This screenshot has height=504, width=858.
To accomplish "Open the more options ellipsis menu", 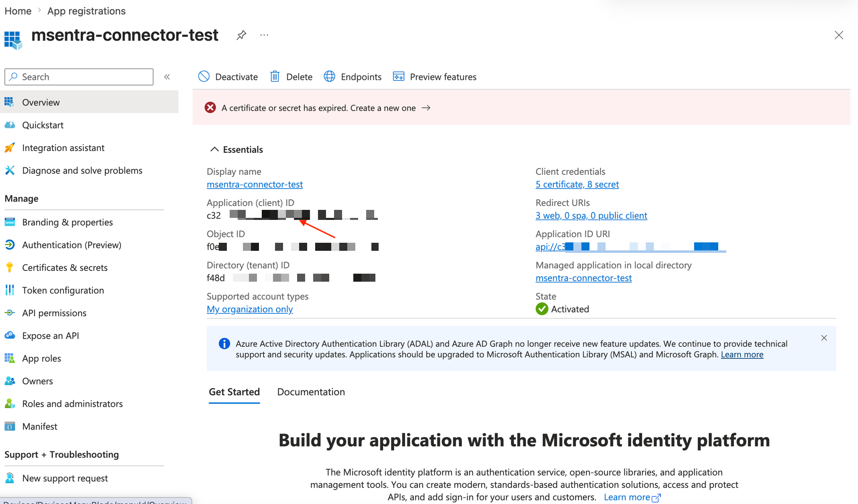I will 264,35.
